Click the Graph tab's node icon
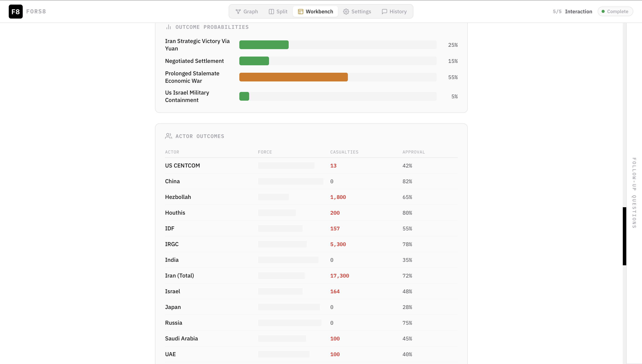This screenshot has width=642, height=364. coord(238,12)
